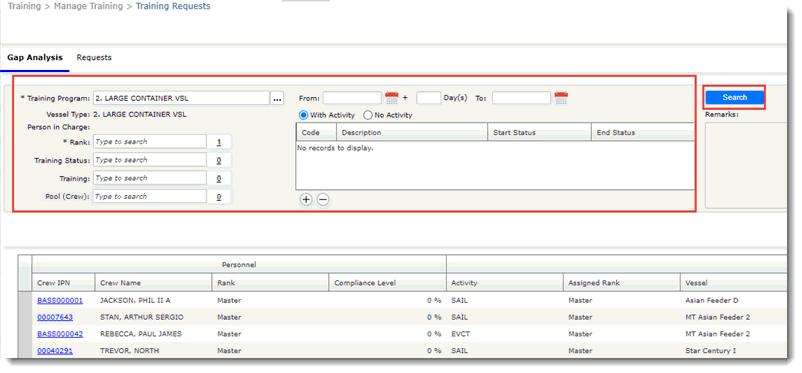
Task: Open the To date calendar picker
Action: coord(561,98)
